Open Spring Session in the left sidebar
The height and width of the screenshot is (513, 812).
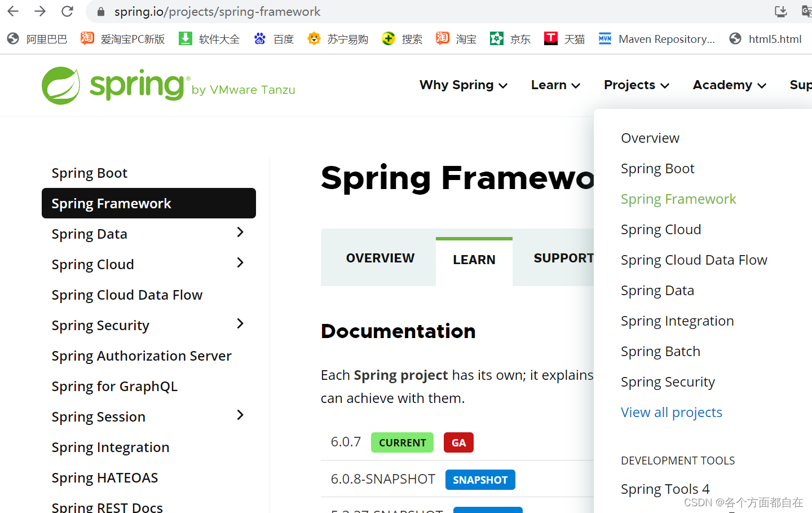click(x=99, y=417)
